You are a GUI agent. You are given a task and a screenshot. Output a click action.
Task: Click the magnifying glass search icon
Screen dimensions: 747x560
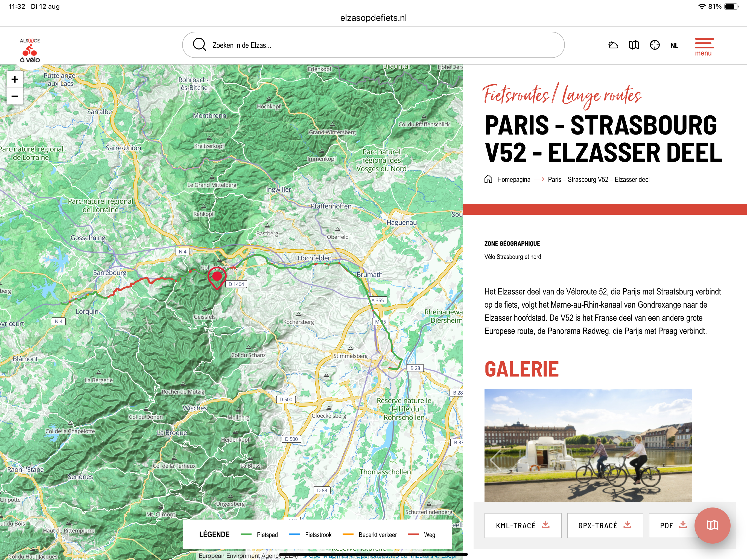[199, 45]
